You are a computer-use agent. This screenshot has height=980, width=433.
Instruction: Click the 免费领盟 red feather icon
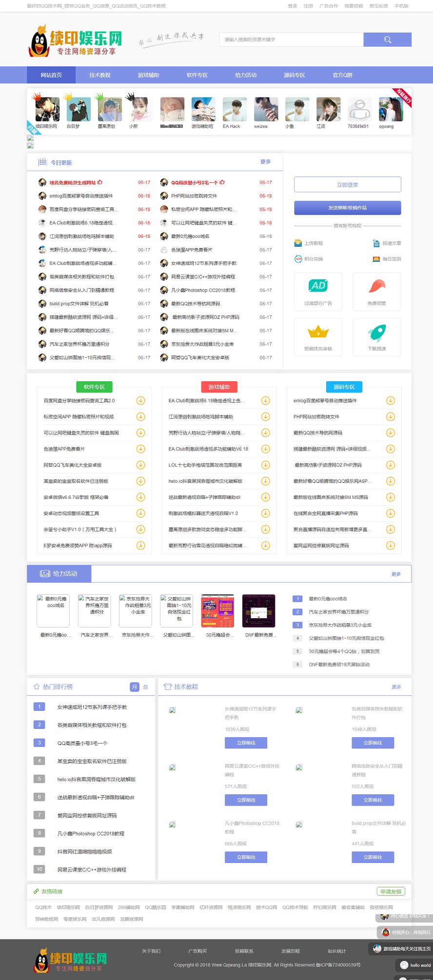[376, 286]
